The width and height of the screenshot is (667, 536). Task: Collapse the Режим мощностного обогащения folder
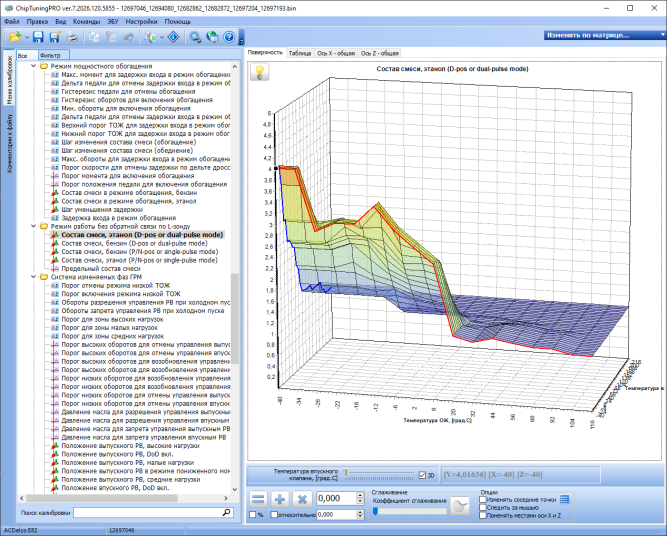pyautogui.click(x=34, y=66)
